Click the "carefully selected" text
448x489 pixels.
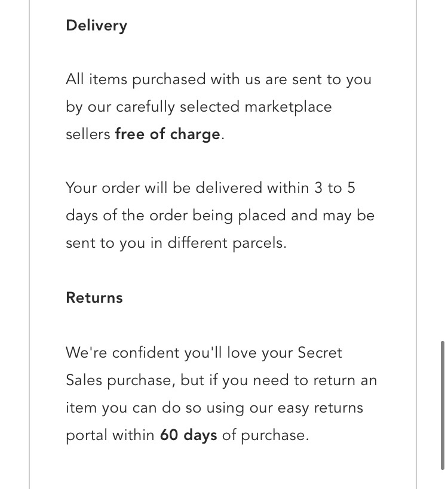[177, 107]
